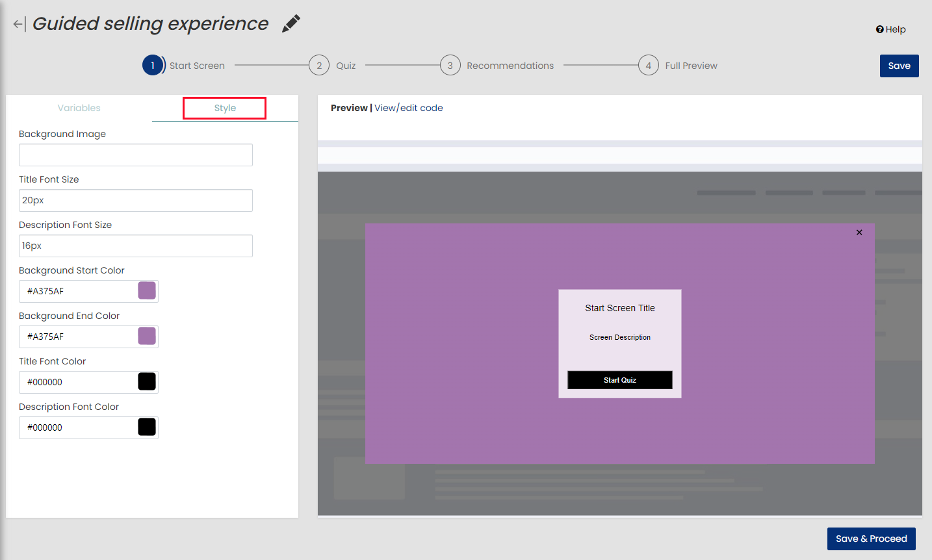
Task: Click the Start Quiz button in the preview
Action: pyautogui.click(x=620, y=380)
